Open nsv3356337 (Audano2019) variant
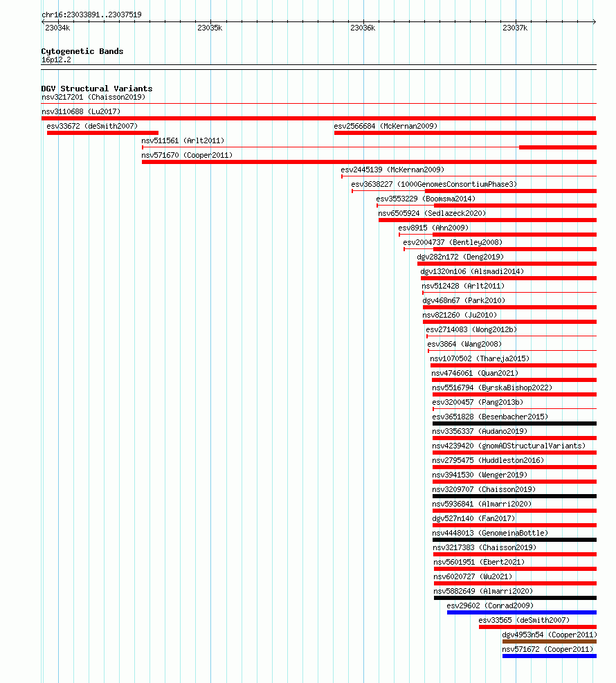Image resolution: width=616 pixels, height=683 pixels. pyautogui.click(x=480, y=431)
